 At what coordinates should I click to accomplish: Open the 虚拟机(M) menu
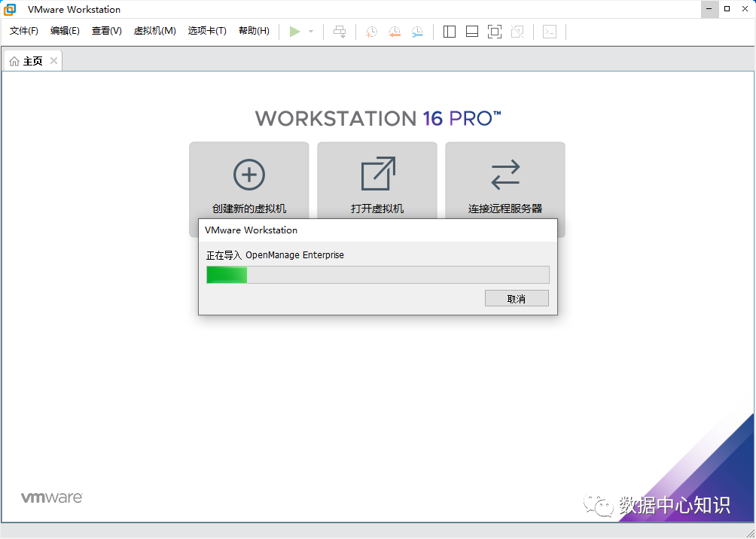pyautogui.click(x=155, y=31)
